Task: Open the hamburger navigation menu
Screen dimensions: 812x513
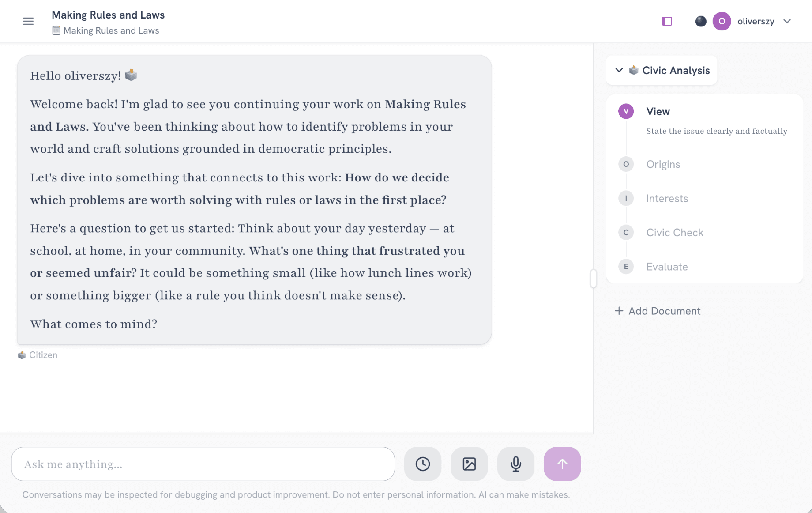Action: [x=28, y=21]
